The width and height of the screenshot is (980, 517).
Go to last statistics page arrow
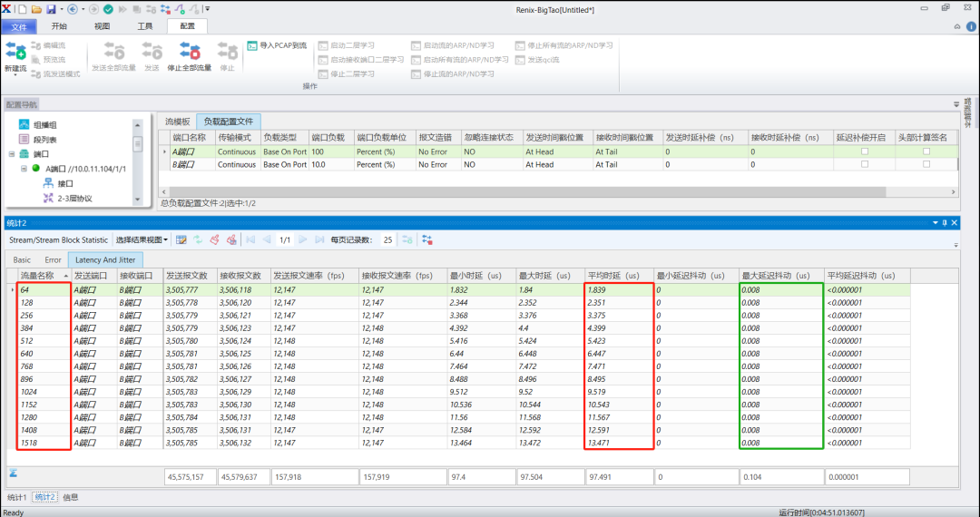tap(319, 239)
